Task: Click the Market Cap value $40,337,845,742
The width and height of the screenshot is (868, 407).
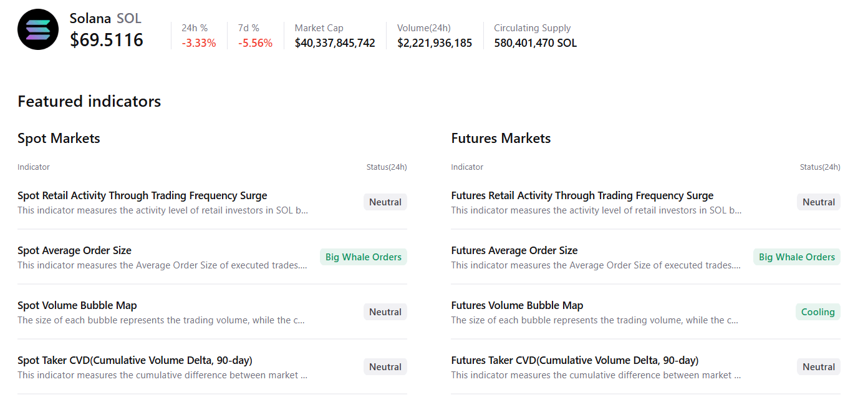Action: tap(335, 43)
